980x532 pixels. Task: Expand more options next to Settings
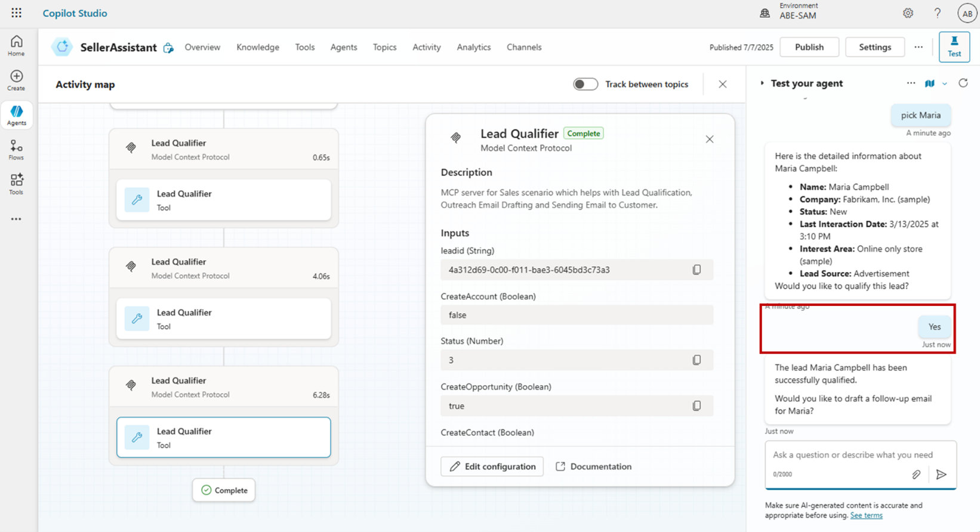click(918, 47)
